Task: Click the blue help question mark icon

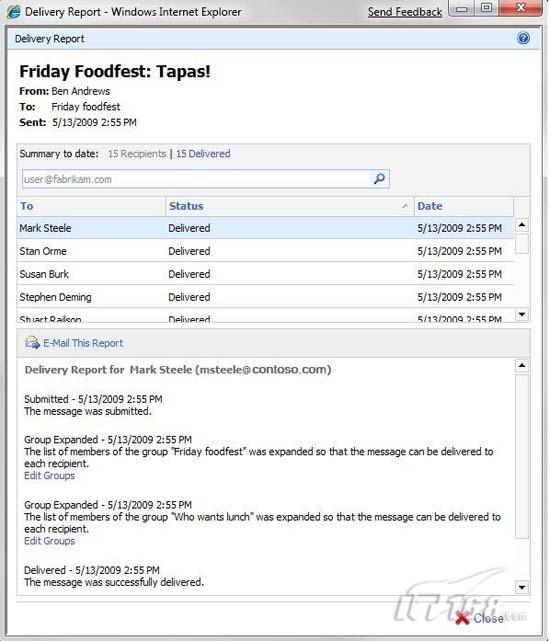Action: coord(523,38)
